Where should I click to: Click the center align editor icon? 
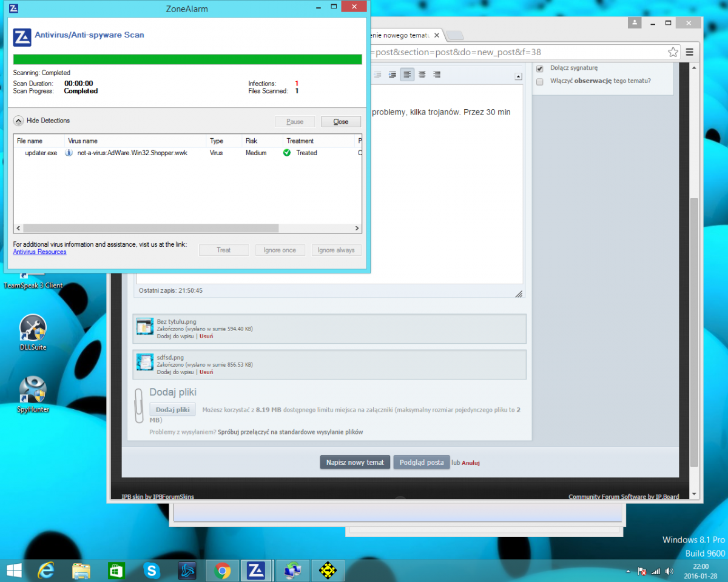[x=422, y=75]
